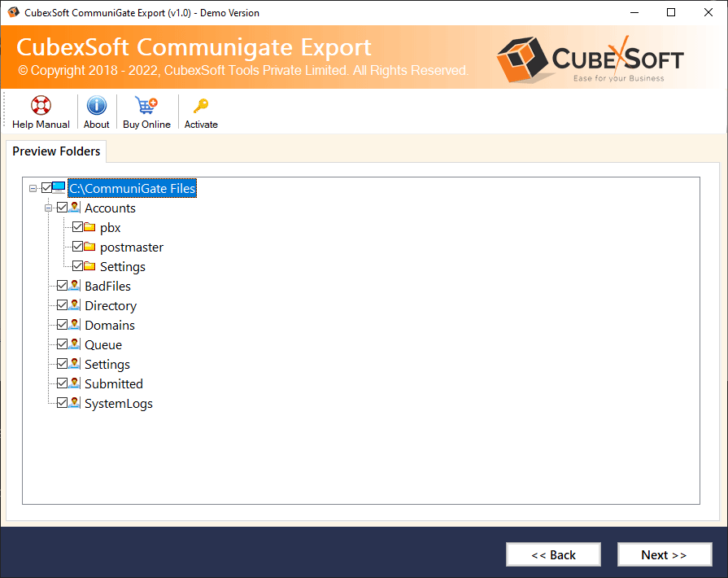Image resolution: width=728 pixels, height=578 pixels.
Task: Click the user icon next to Queue
Action: tap(74, 344)
